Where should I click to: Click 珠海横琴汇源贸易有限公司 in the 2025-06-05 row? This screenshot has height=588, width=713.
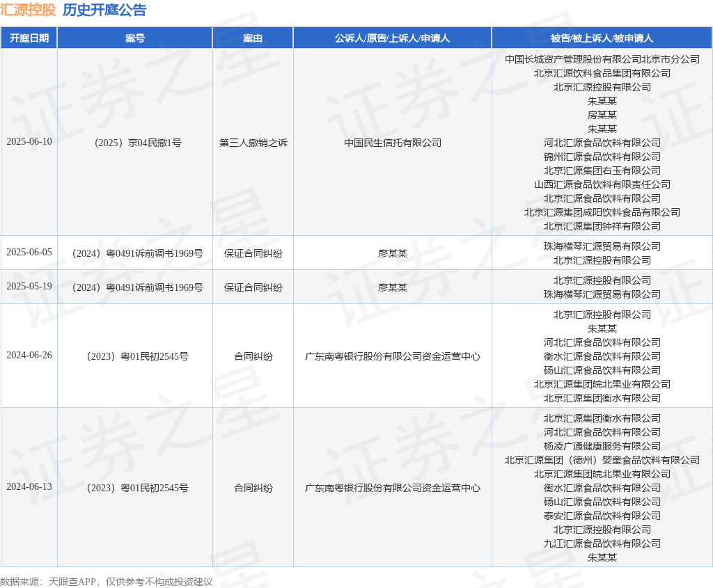click(602, 246)
